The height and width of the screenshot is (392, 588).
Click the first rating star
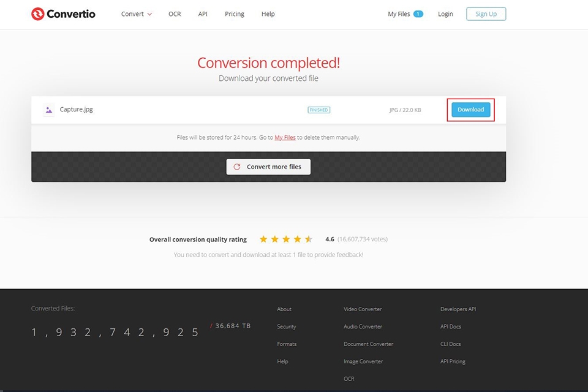pos(263,239)
